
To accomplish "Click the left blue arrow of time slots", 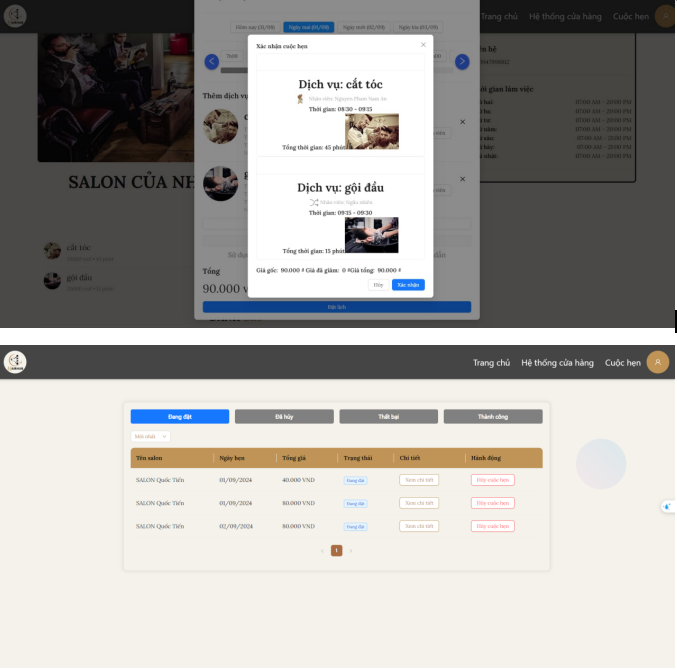I will [212, 61].
